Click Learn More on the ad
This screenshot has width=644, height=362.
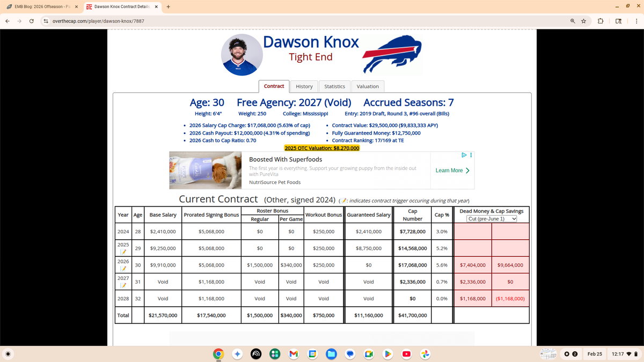coord(452,171)
